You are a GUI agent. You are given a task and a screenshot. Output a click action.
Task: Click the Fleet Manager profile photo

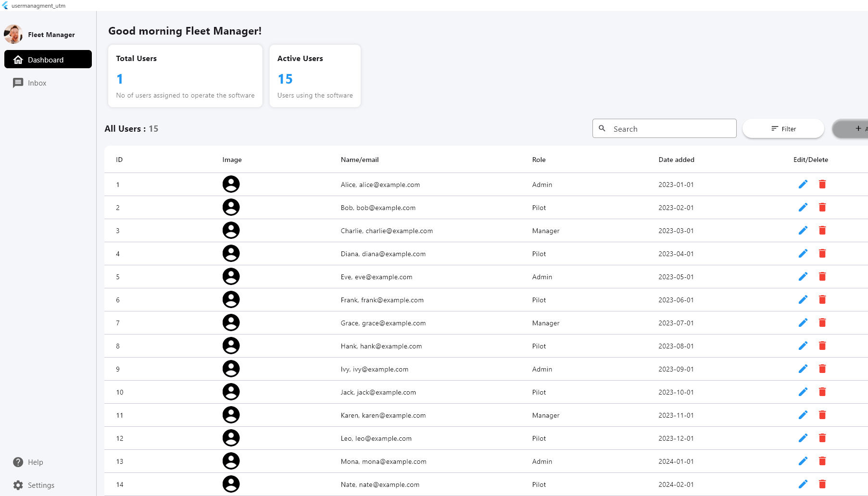(x=13, y=35)
